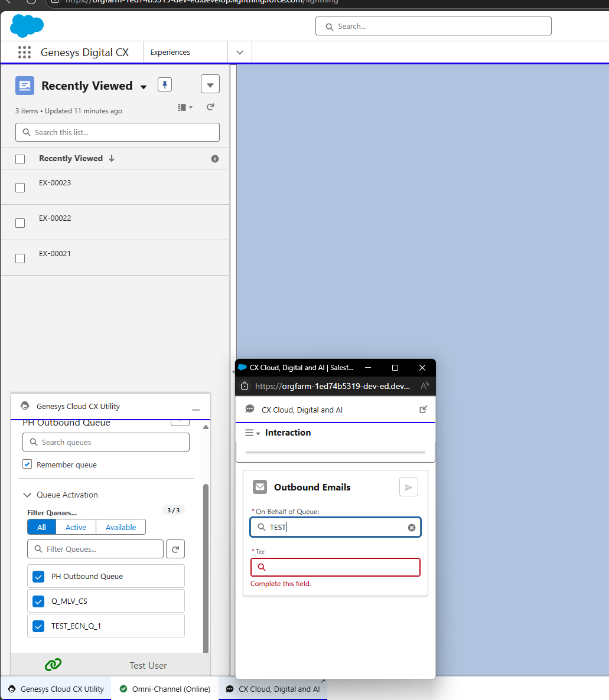The height and width of the screenshot is (700, 609).
Task: Open the Interaction menu dropdown
Action: pyautogui.click(x=252, y=433)
